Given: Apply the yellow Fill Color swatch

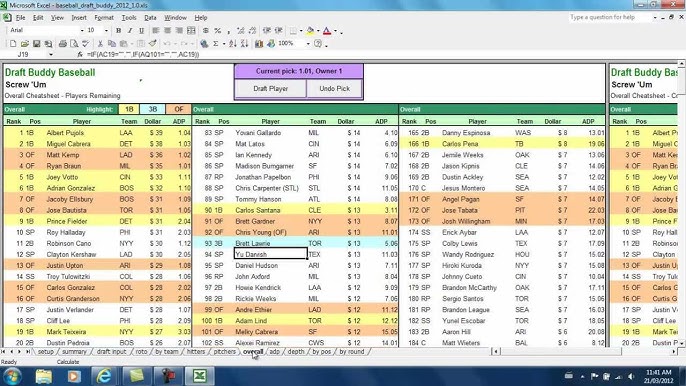Looking at the screenshot, I should [310, 30].
